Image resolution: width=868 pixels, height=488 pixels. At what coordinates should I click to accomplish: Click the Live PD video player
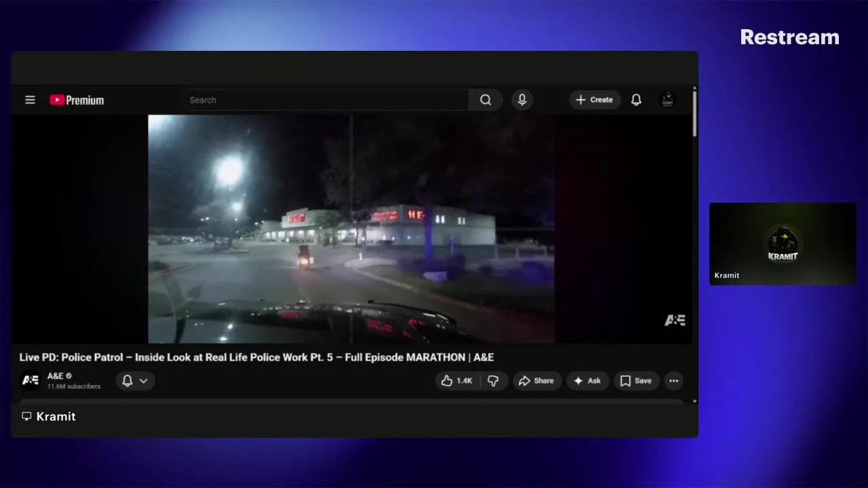pyautogui.click(x=351, y=228)
